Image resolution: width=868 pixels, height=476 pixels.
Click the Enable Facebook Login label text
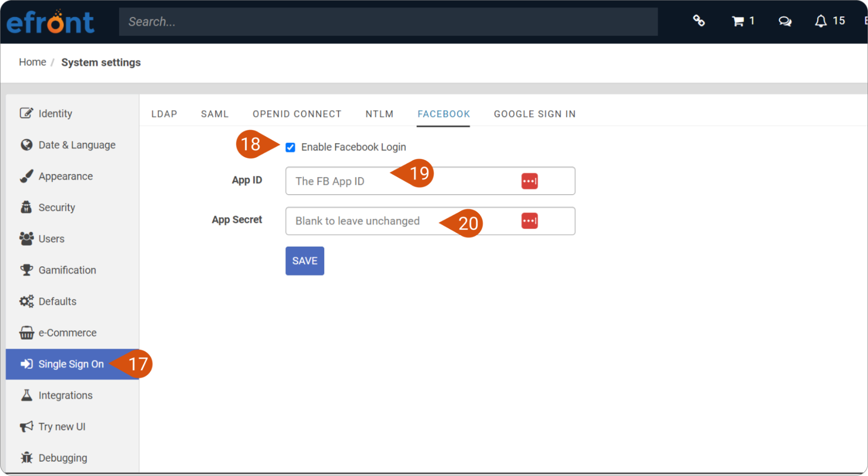tap(353, 147)
